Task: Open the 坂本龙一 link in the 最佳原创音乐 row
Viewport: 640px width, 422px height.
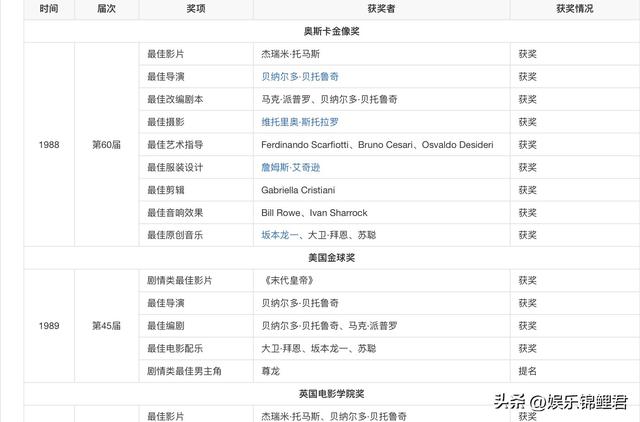Action: 280,235
